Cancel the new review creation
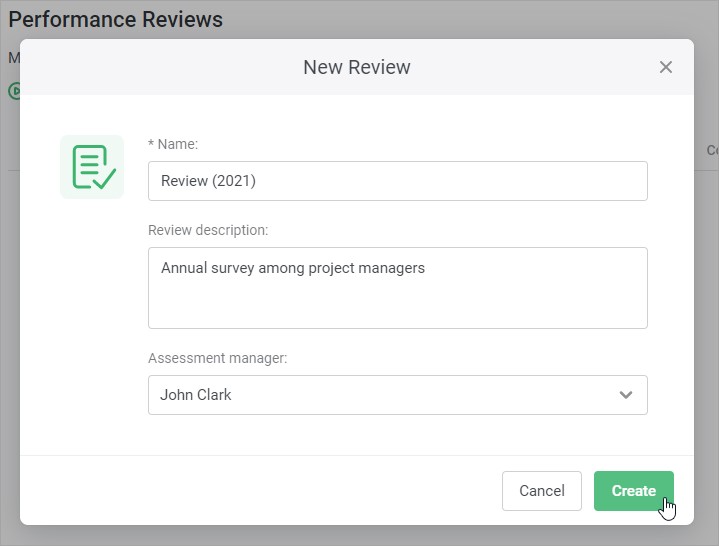 pyautogui.click(x=541, y=491)
